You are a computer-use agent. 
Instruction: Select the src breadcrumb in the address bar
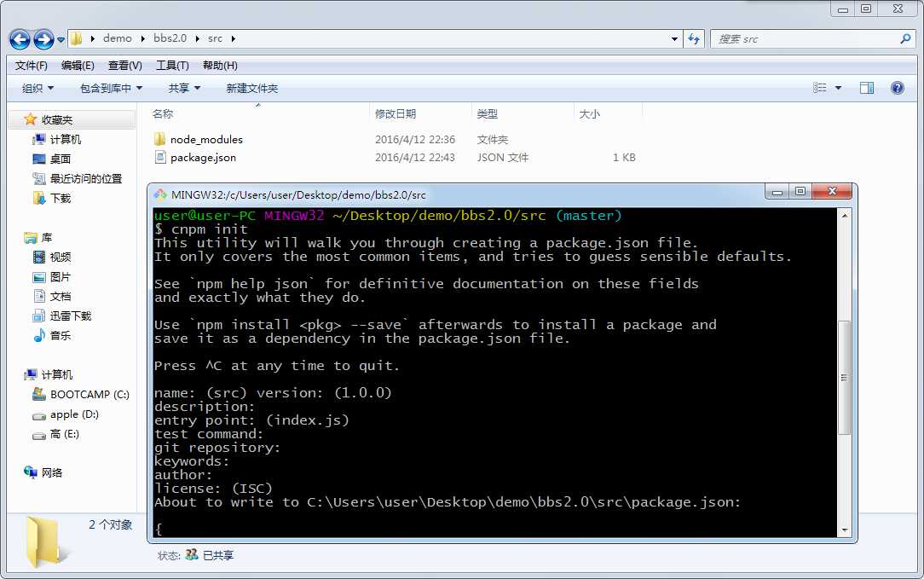pos(215,38)
